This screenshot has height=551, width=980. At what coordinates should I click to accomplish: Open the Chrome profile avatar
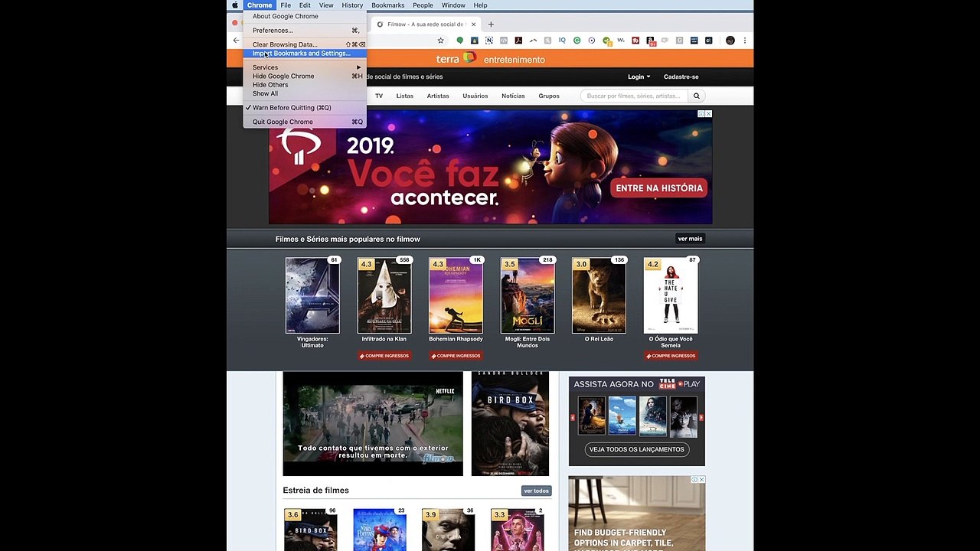click(730, 41)
